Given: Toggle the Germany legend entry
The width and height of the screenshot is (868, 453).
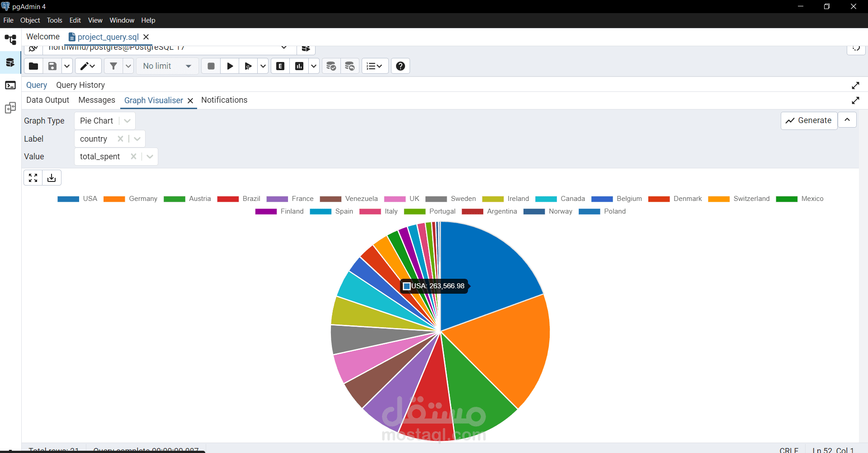Looking at the screenshot, I should click(130, 199).
